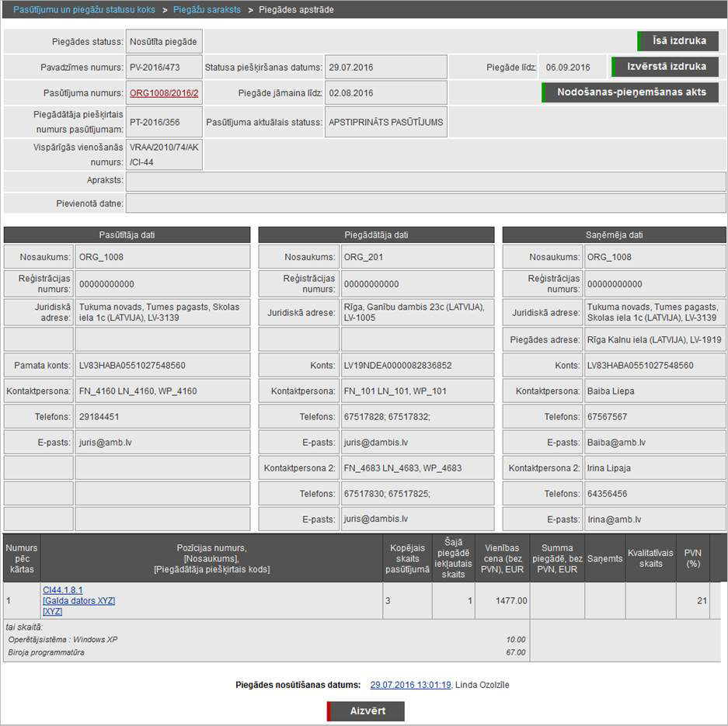This screenshot has height=726, width=728.
Task: Open the Izvērstā izdruka printout
Action: point(666,67)
